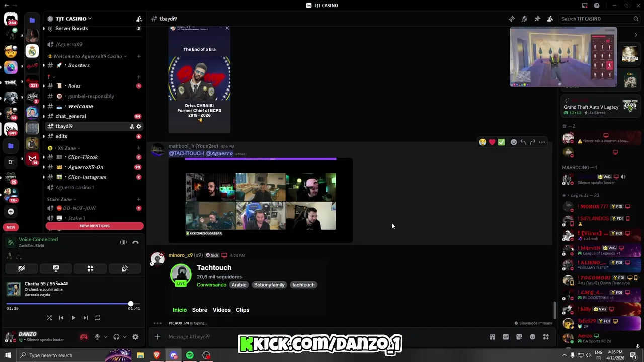Image resolution: width=644 pixels, height=362 pixels.
Task: Open the Videos tab in Tachtouch embed
Action: [221, 310]
